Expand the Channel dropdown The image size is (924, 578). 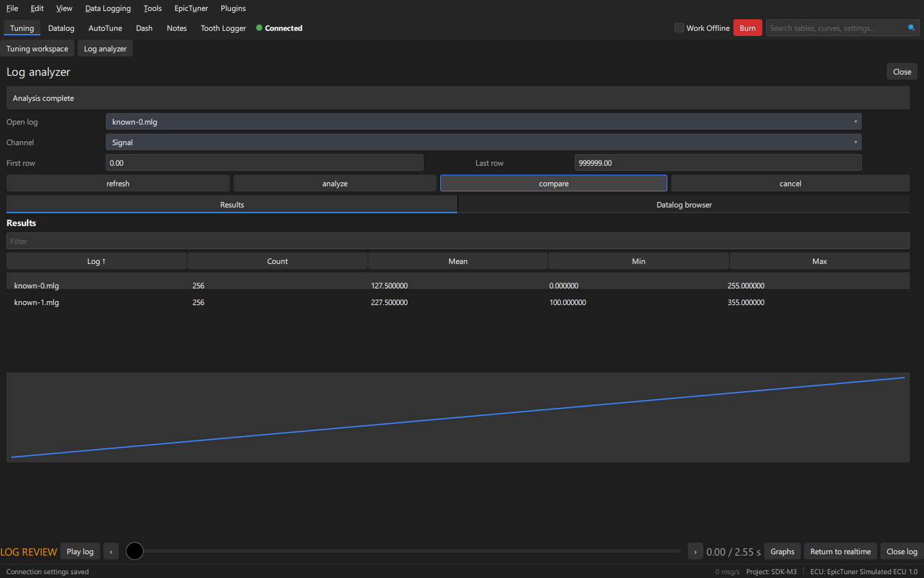click(483, 143)
